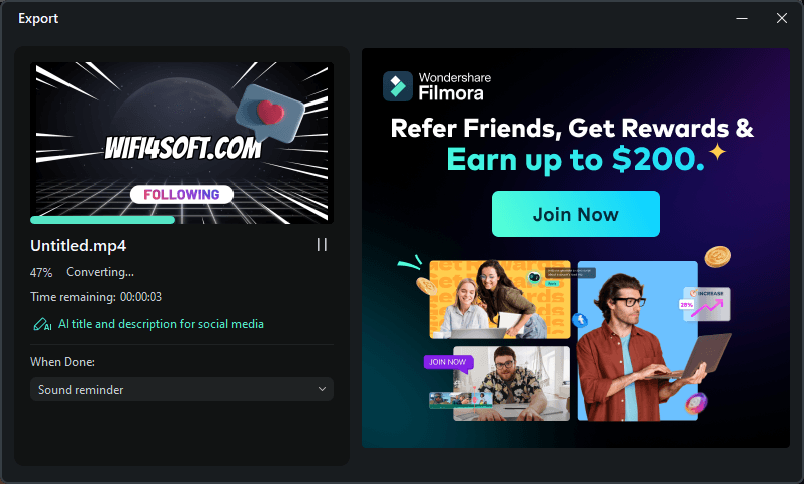Click the Join Now button
This screenshot has width=804, height=484.
click(x=575, y=214)
